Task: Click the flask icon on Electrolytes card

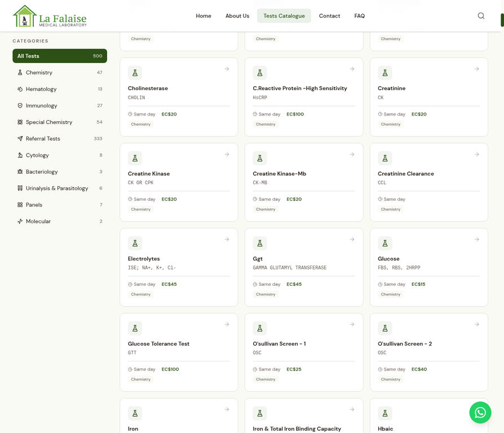Action: click(135, 243)
